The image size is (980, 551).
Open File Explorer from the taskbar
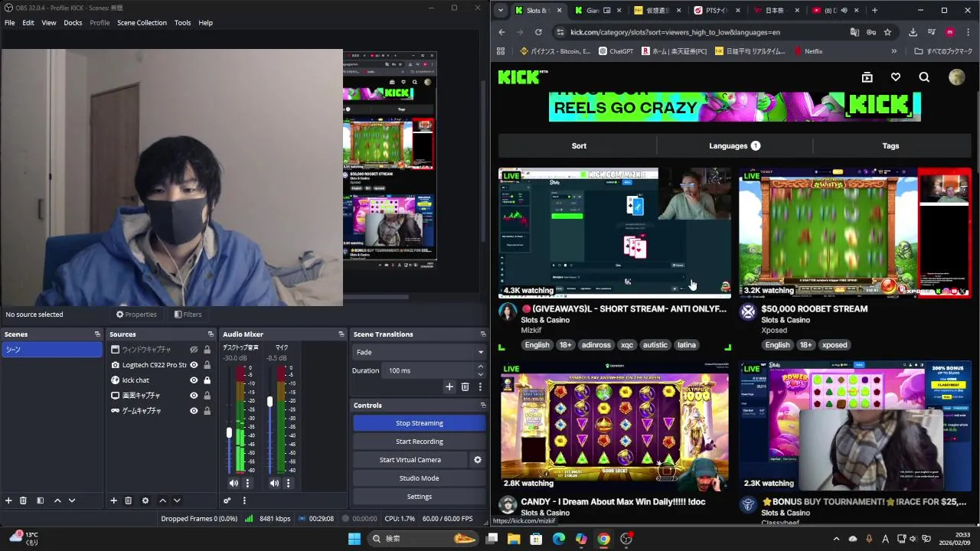(514, 539)
